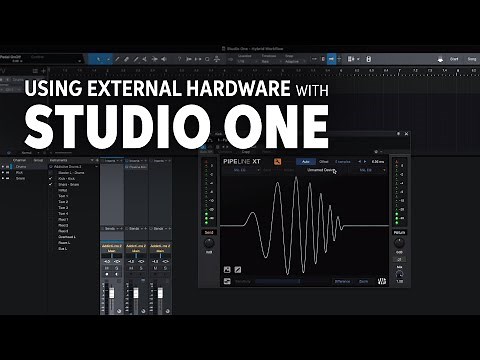This screenshot has height=360, width=480.
Task: Expand the Snare channel in the list
Action: (x=3, y=179)
